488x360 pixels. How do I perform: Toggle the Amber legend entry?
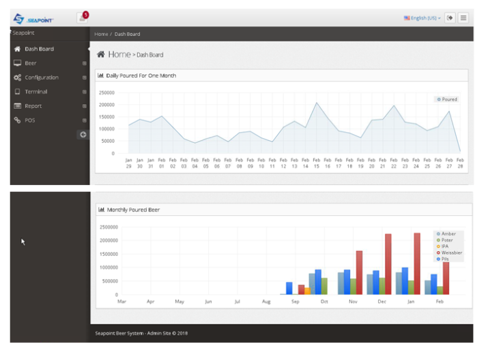446,234
